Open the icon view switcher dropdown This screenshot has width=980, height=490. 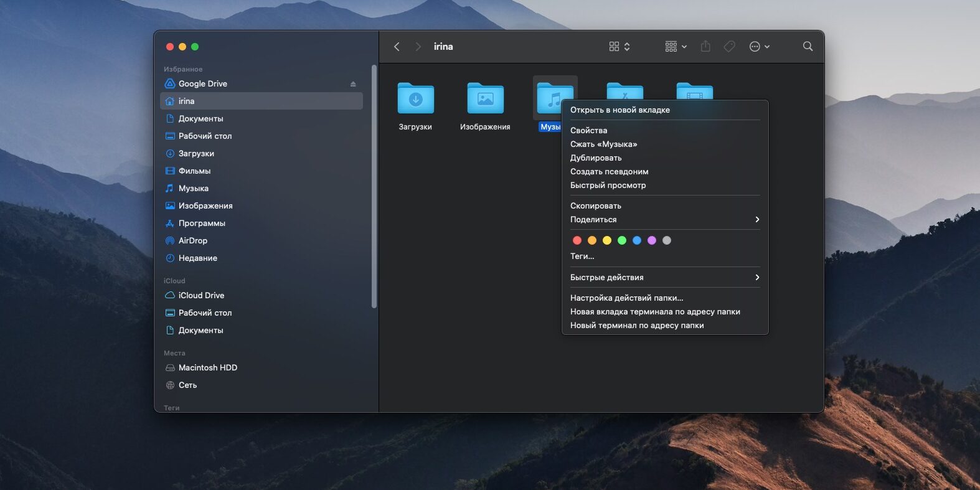click(x=620, y=47)
